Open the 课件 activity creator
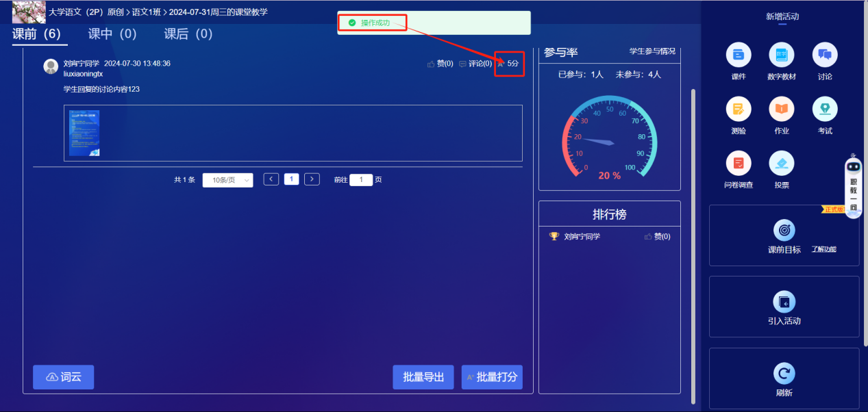Screen dimensions: 868x412 (739, 61)
